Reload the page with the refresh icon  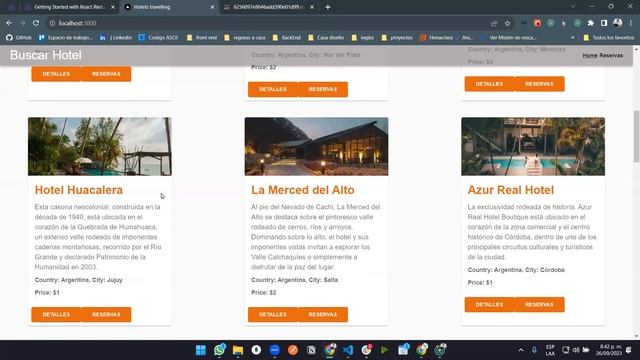tap(36, 23)
